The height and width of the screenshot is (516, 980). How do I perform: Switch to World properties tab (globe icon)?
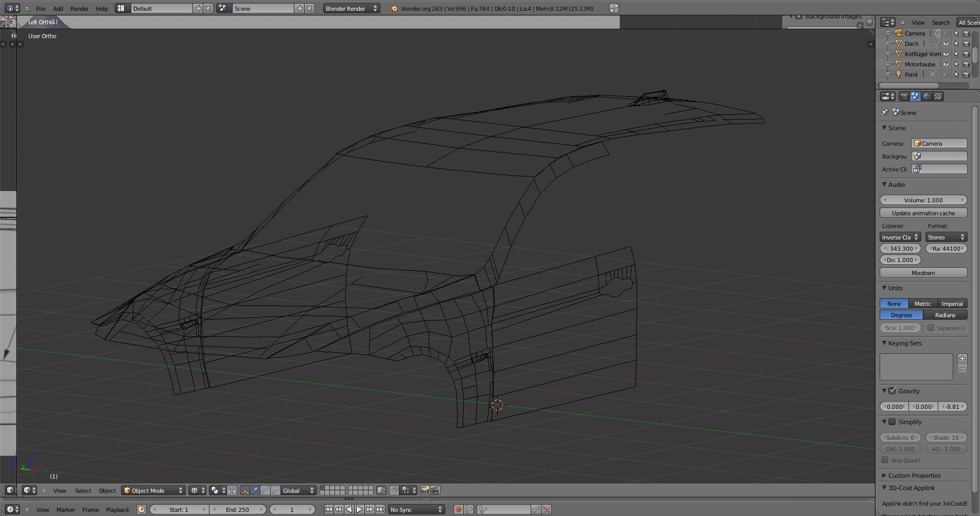926,96
